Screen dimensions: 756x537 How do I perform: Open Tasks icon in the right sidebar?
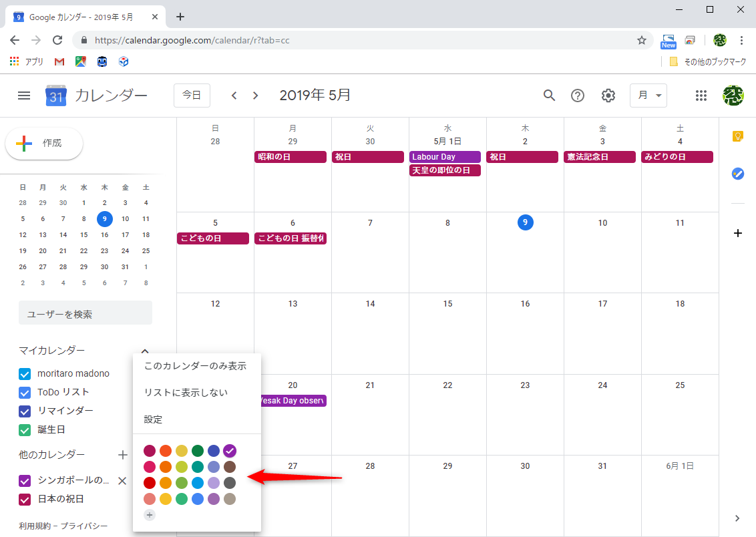[737, 174]
